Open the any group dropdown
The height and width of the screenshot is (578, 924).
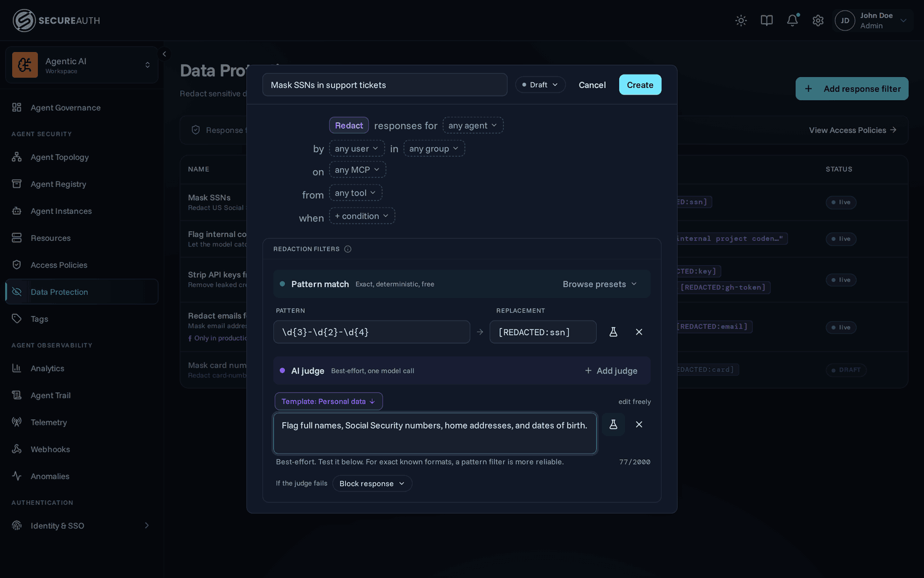coord(434,148)
